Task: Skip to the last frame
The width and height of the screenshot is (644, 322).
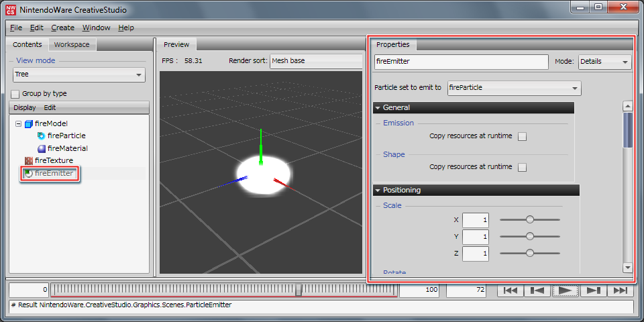Action: [620, 290]
